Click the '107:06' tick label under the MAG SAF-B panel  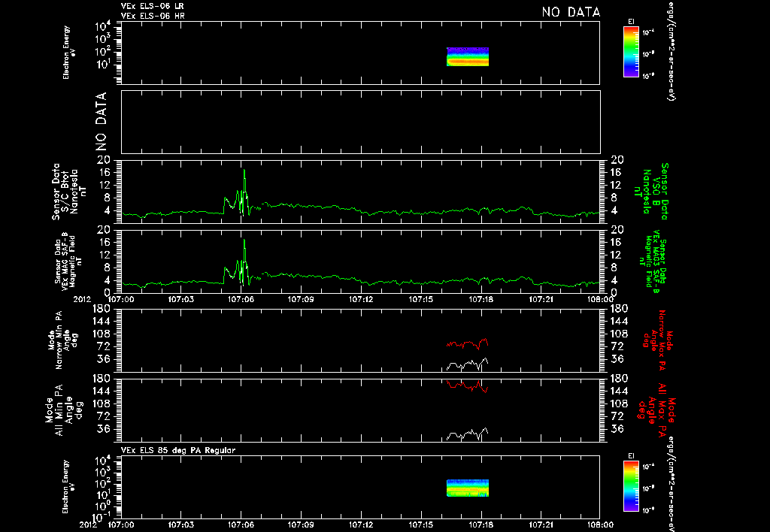241,299
